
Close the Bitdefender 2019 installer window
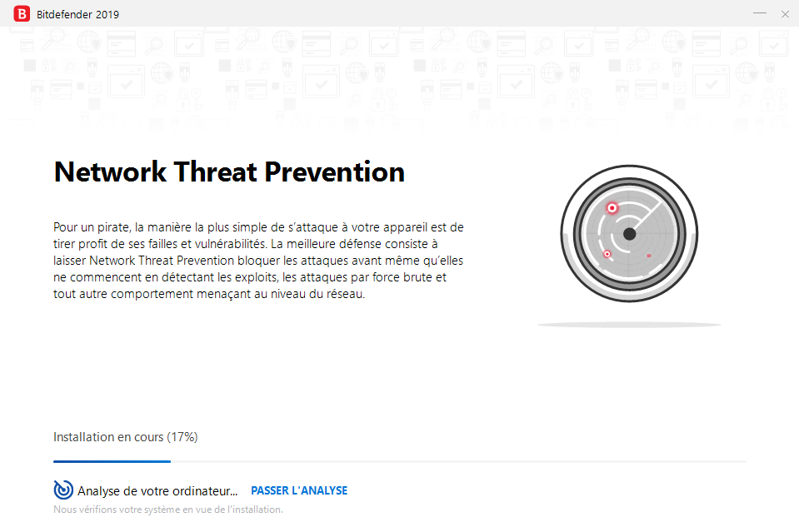point(785,14)
